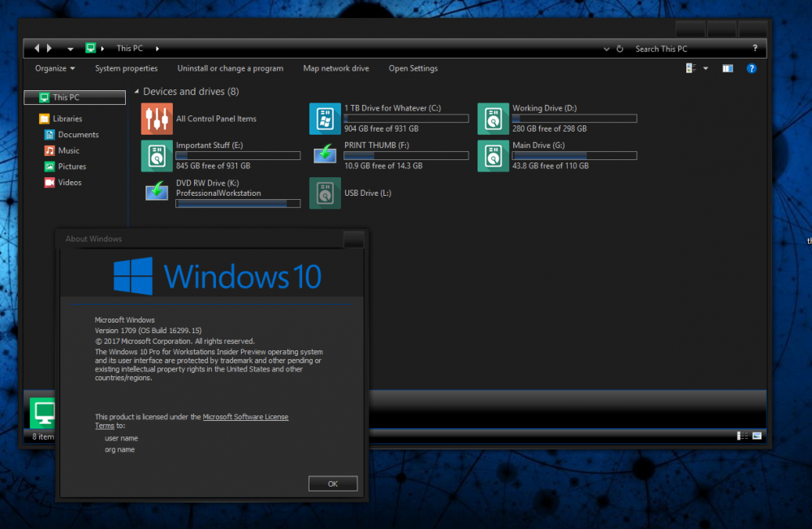The image size is (812, 529).
Task: Select the USB Drive (L:) icon
Action: [x=325, y=193]
